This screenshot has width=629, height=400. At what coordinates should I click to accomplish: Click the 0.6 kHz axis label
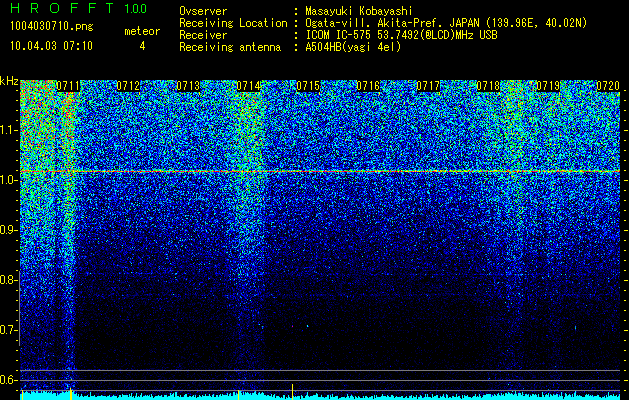8,380
